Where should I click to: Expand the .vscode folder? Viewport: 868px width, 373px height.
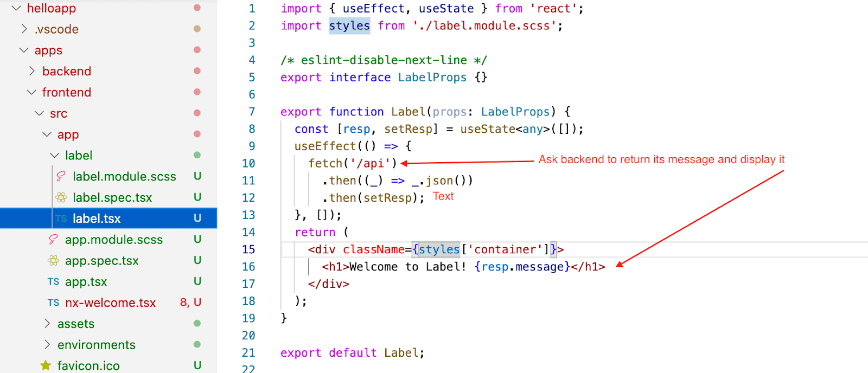pyautogui.click(x=24, y=29)
